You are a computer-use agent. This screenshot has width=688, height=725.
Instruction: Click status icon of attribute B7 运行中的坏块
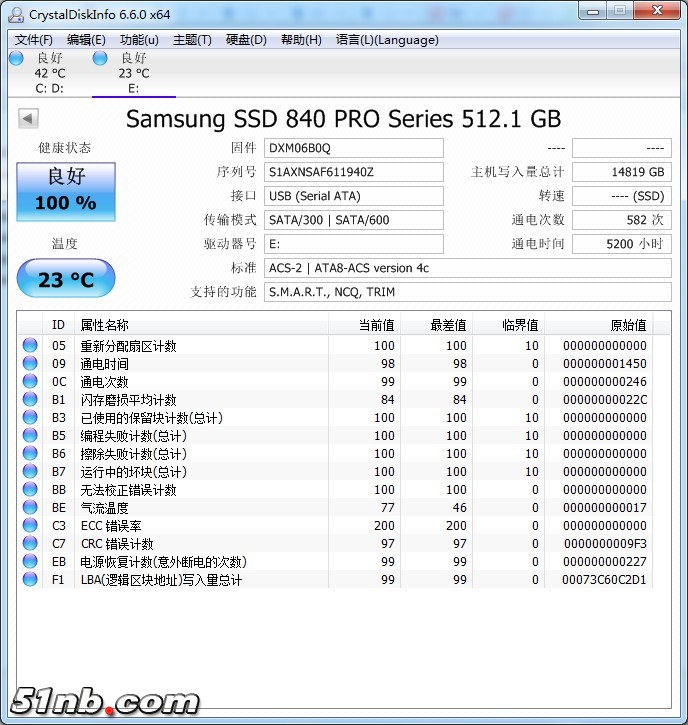point(30,471)
